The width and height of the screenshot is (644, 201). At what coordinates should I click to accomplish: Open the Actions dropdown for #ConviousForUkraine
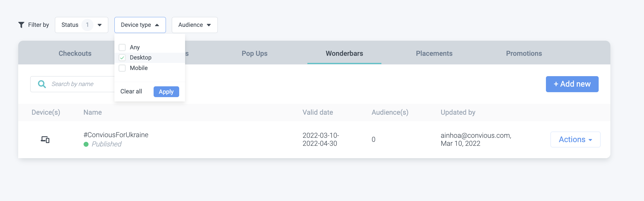click(x=575, y=140)
